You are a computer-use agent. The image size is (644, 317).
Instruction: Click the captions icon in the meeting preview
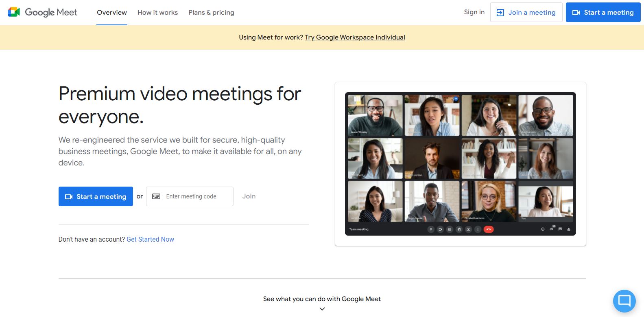point(450,229)
